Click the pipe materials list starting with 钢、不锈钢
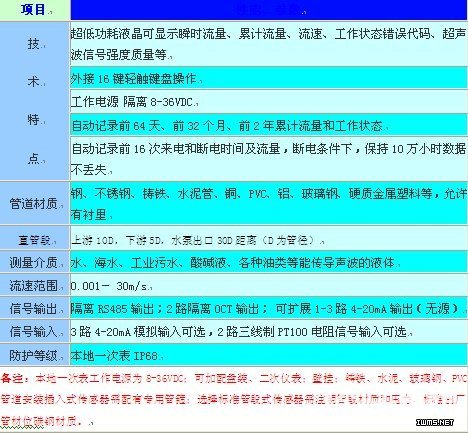 (x=269, y=203)
